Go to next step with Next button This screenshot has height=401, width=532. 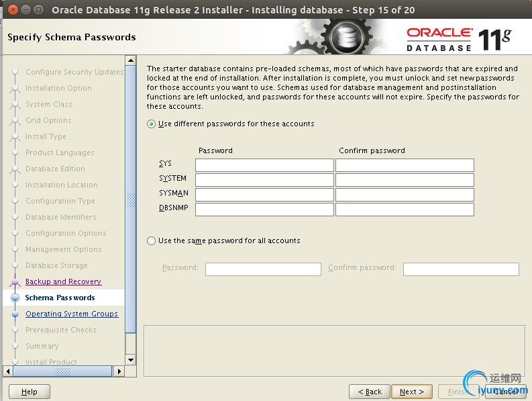(x=412, y=392)
